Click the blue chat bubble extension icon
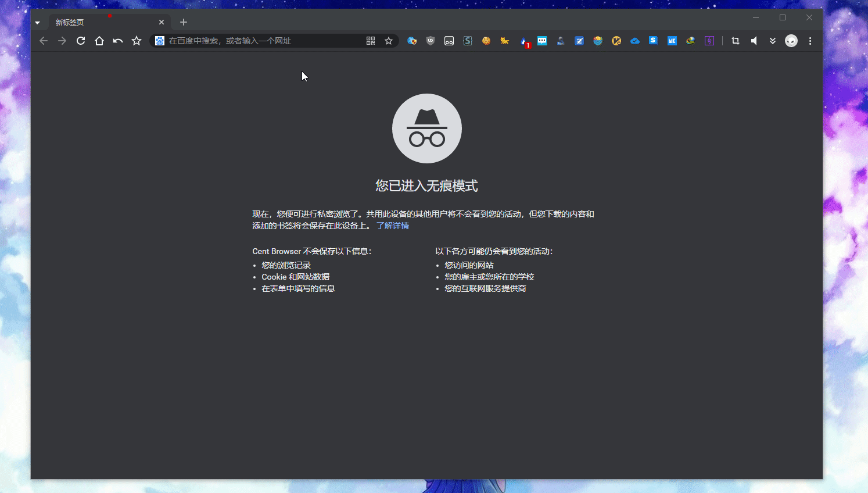The height and width of the screenshot is (493, 868). 542,41
